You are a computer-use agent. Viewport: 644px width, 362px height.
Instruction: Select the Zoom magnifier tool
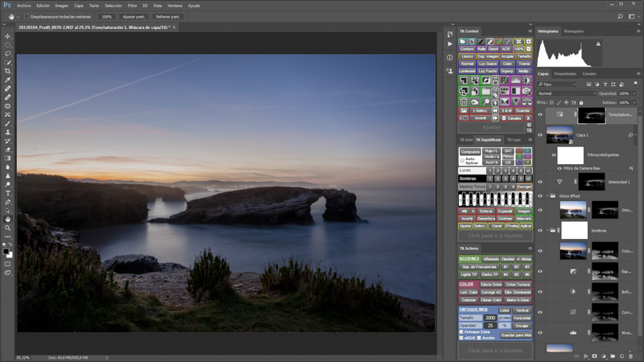click(x=8, y=228)
